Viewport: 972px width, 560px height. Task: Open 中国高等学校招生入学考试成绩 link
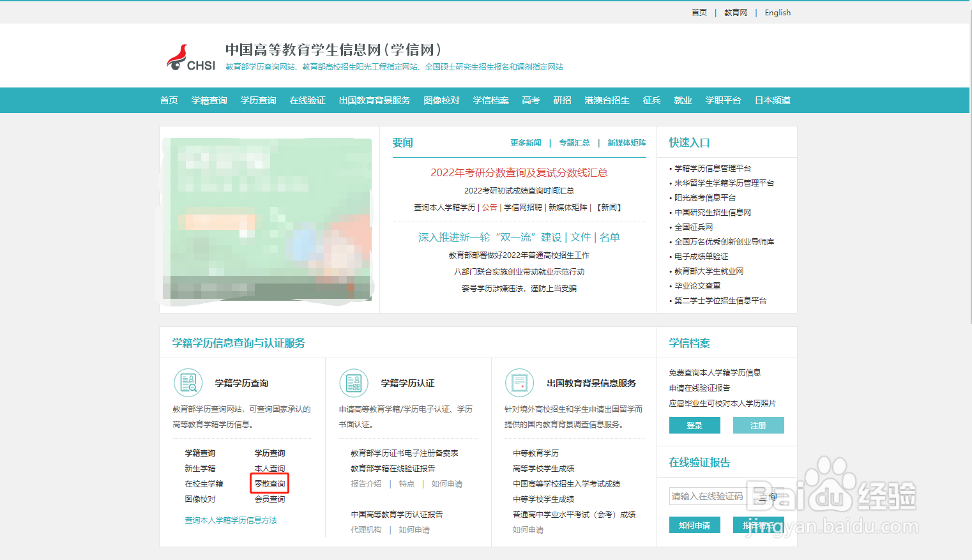(566, 484)
